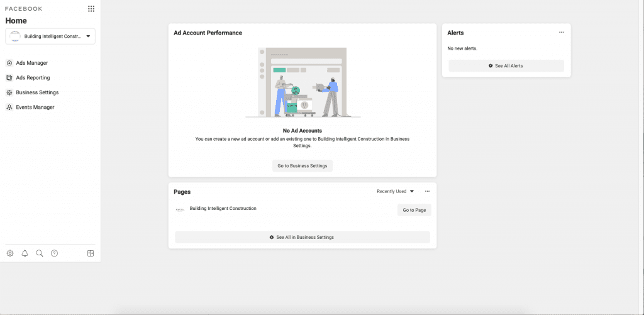The width and height of the screenshot is (644, 315).
Task: Click Building Intelligent Construction page name
Action: coord(223,209)
